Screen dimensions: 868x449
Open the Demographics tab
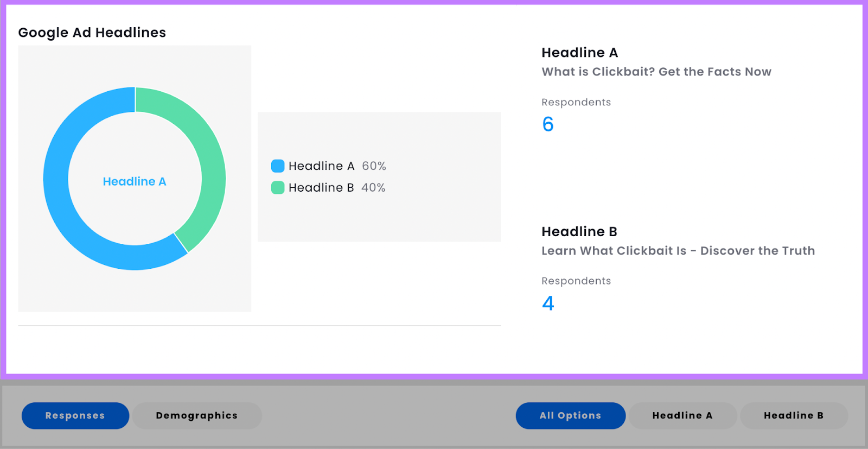point(196,415)
